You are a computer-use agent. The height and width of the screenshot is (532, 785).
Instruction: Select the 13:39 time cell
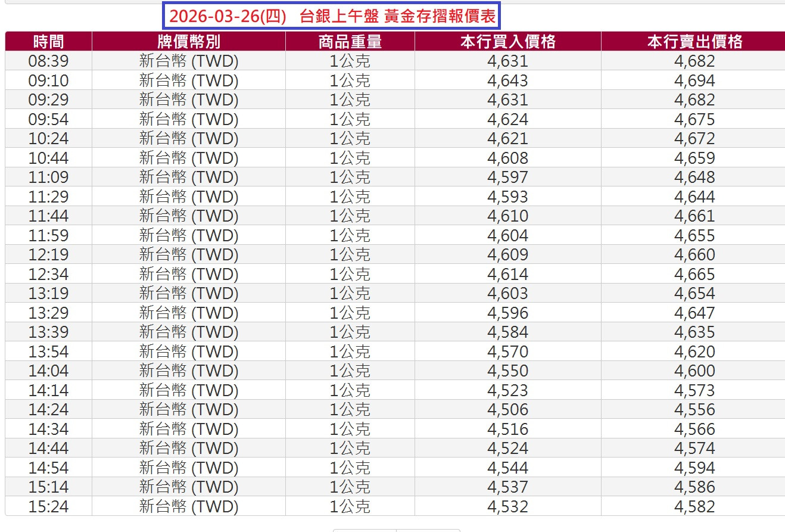coord(48,332)
